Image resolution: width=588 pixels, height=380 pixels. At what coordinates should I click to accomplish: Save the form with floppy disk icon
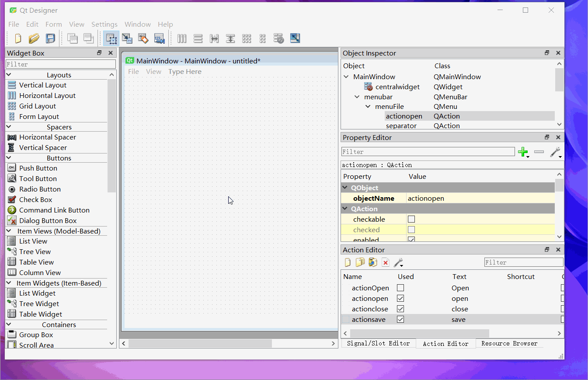pos(51,38)
